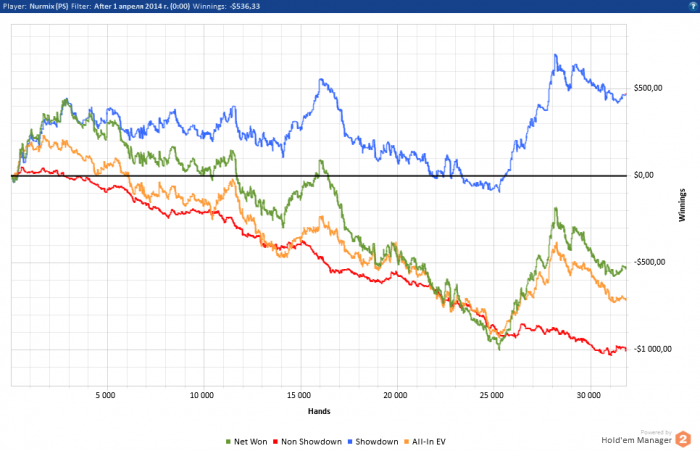
Task: Click the help icon in the header bar
Action: (694, 6)
